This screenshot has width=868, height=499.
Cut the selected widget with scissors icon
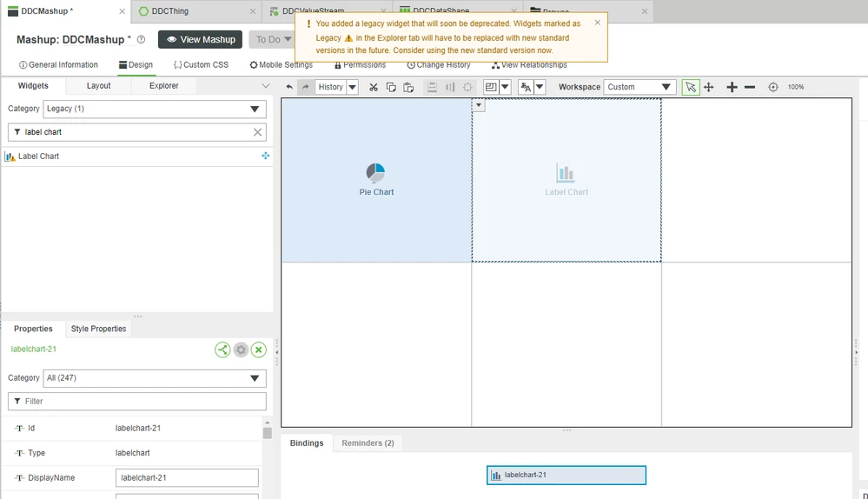tap(374, 87)
